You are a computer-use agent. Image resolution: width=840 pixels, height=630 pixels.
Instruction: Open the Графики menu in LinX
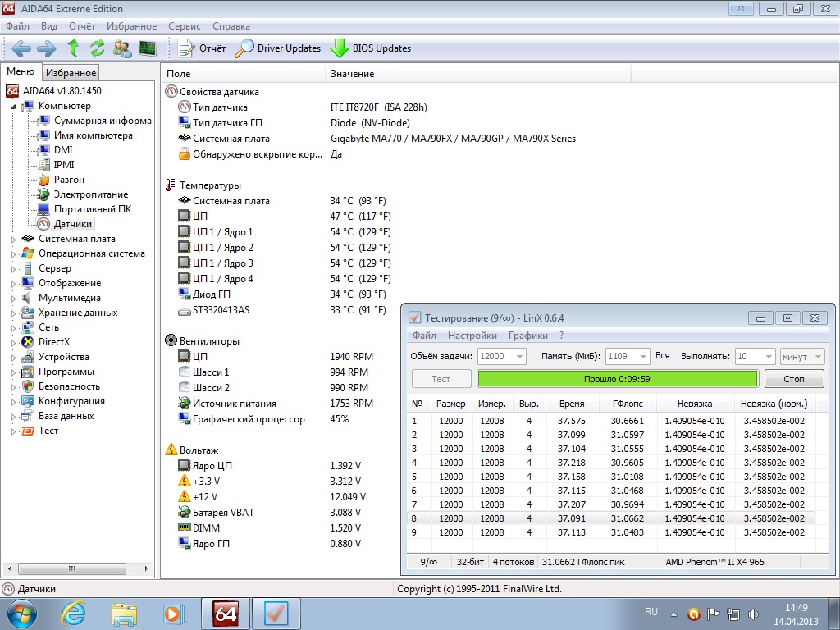pyautogui.click(x=527, y=336)
